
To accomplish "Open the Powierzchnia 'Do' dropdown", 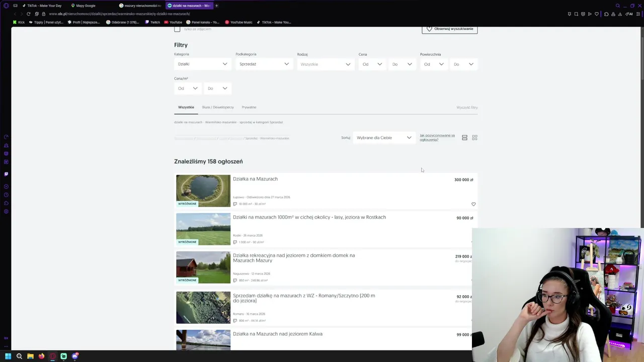I will click(463, 64).
